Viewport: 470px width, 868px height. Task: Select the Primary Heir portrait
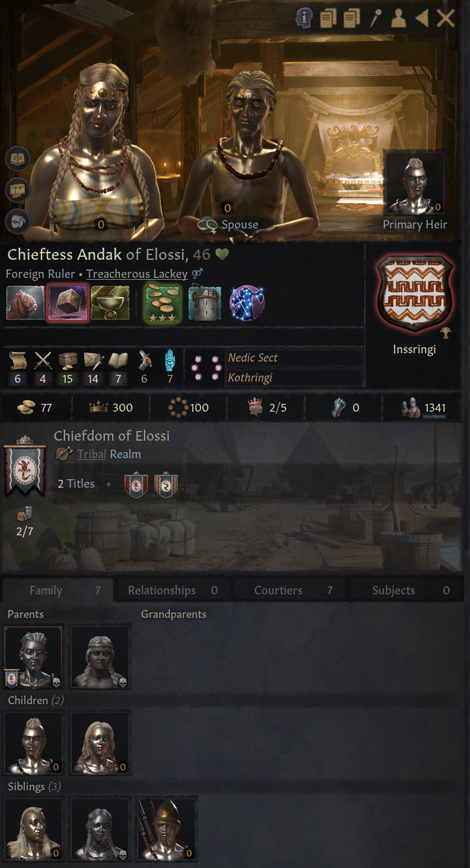415,183
